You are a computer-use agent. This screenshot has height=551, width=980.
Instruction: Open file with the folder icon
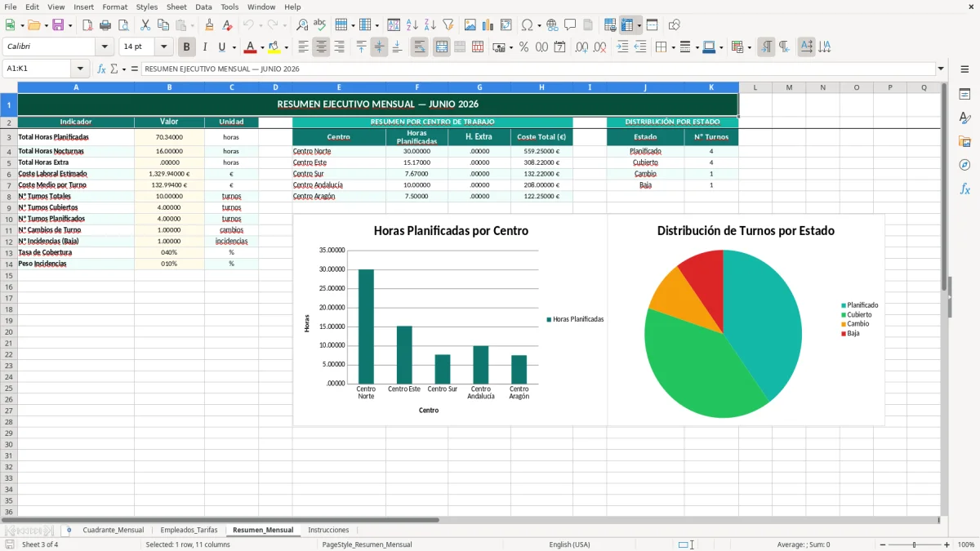tap(33, 25)
